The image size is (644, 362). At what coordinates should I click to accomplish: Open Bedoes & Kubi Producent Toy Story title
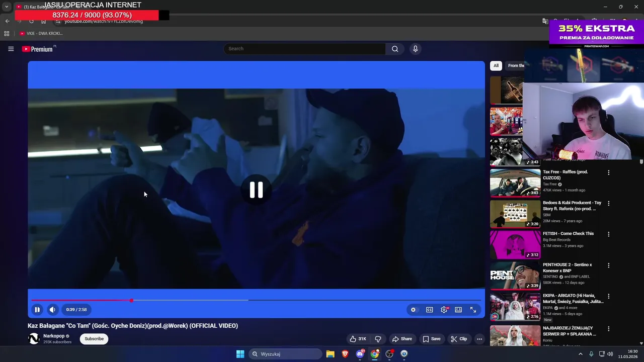pyautogui.click(x=572, y=206)
